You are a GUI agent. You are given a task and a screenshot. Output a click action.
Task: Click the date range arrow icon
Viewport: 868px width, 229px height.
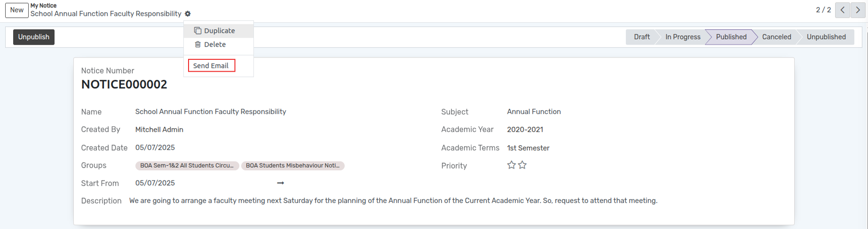tap(280, 183)
